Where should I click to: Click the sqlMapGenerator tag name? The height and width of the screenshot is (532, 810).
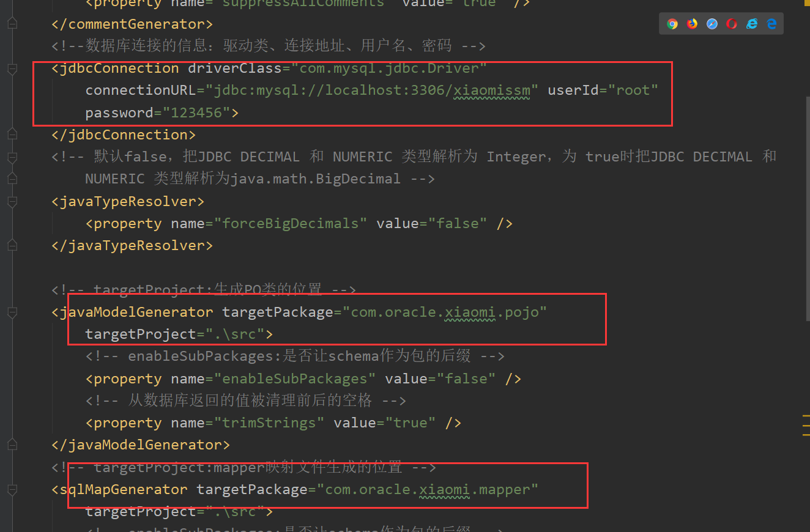124,489
